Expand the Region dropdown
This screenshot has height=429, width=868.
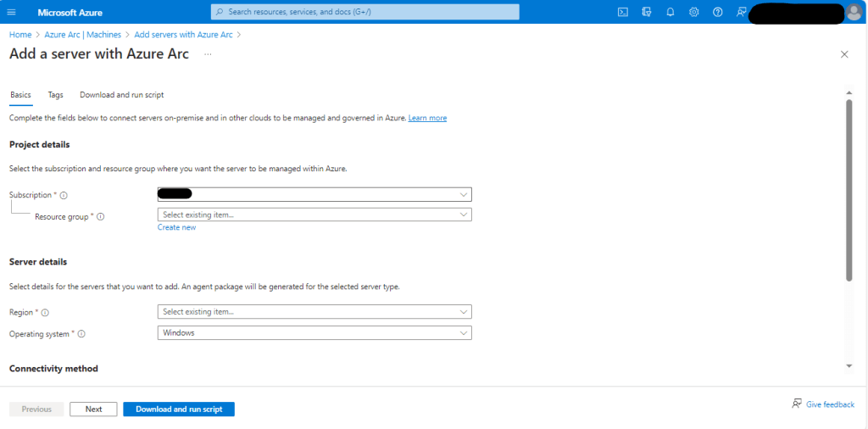tap(314, 312)
